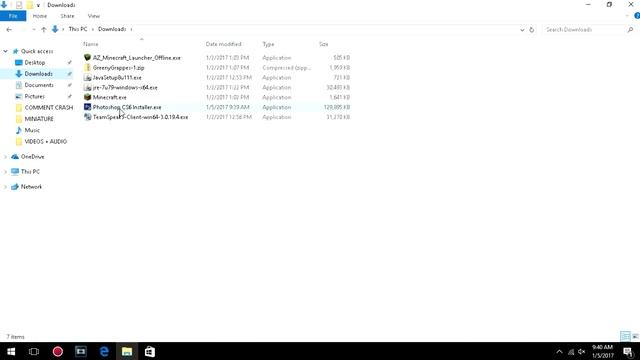Open the Share ribbon tab
This screenshot has height=360, width=640.
point(67,16)
